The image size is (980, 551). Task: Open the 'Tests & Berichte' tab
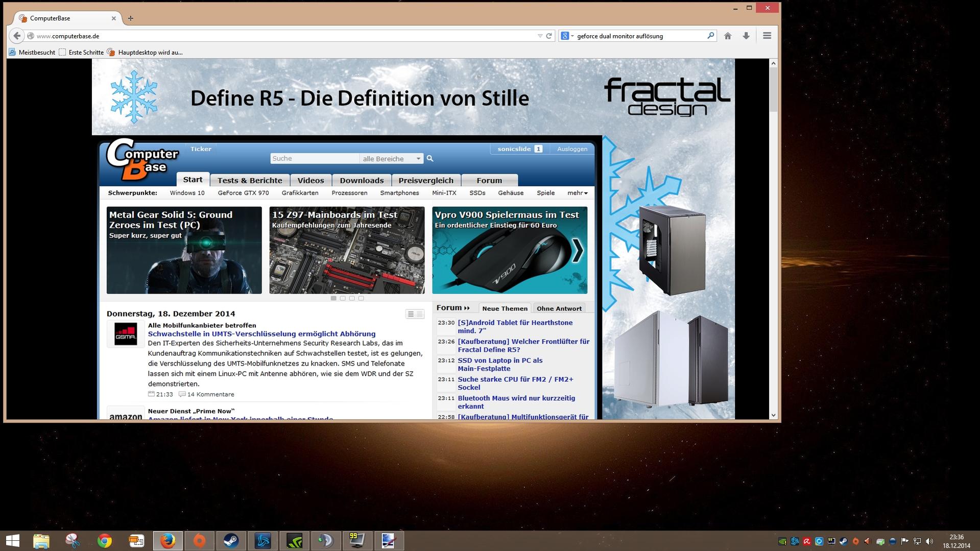tap(250, 180)
